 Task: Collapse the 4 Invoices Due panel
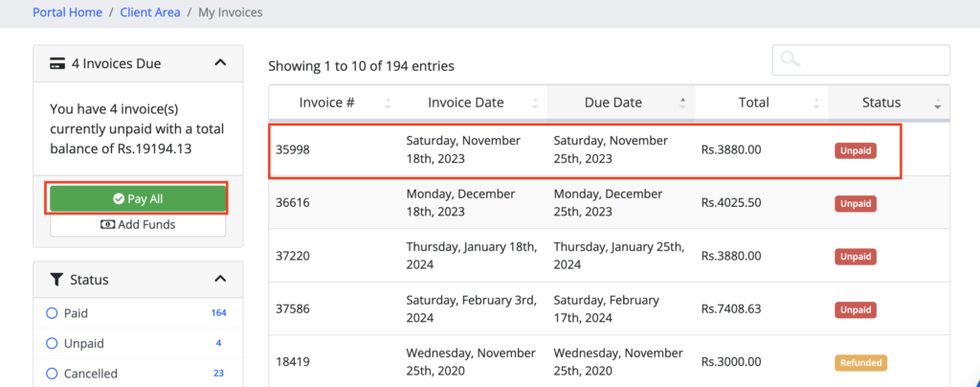click(220, 63)
